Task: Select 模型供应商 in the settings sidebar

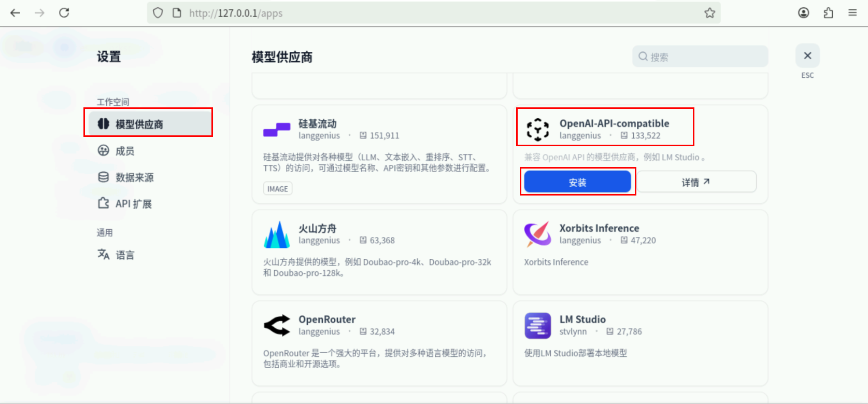Action: (139, 124)
